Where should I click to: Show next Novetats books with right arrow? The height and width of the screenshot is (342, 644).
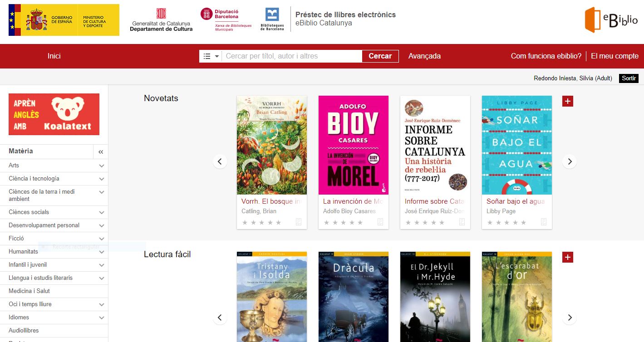coord(570,161)
